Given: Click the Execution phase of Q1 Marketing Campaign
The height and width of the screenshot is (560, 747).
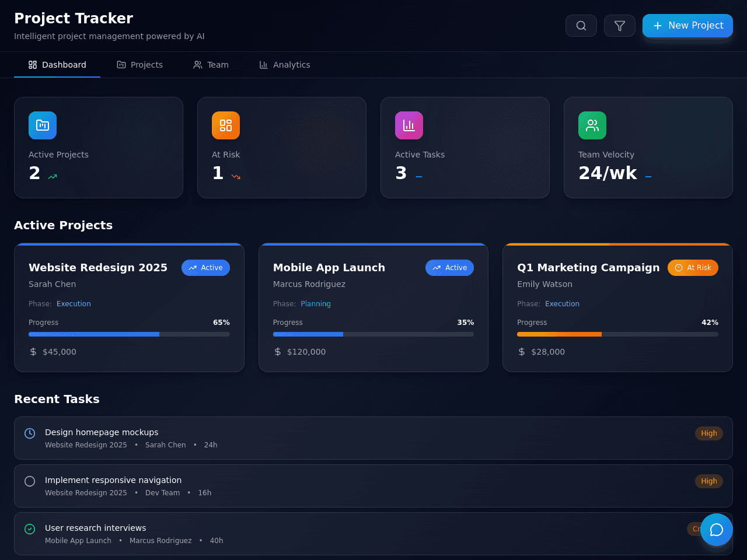Looking at the screenshot, I should (x=562, y=304).
